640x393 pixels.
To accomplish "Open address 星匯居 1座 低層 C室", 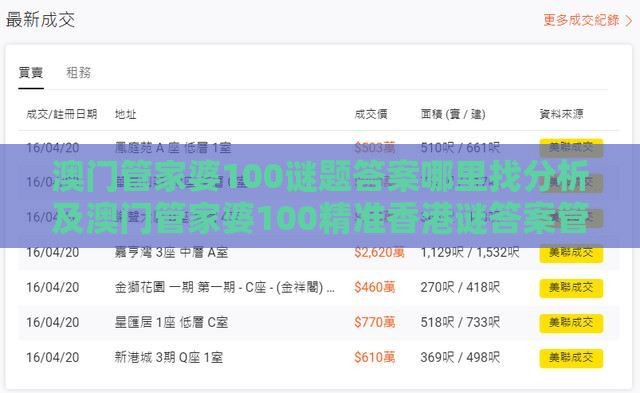I will click(x=171, y=323).
